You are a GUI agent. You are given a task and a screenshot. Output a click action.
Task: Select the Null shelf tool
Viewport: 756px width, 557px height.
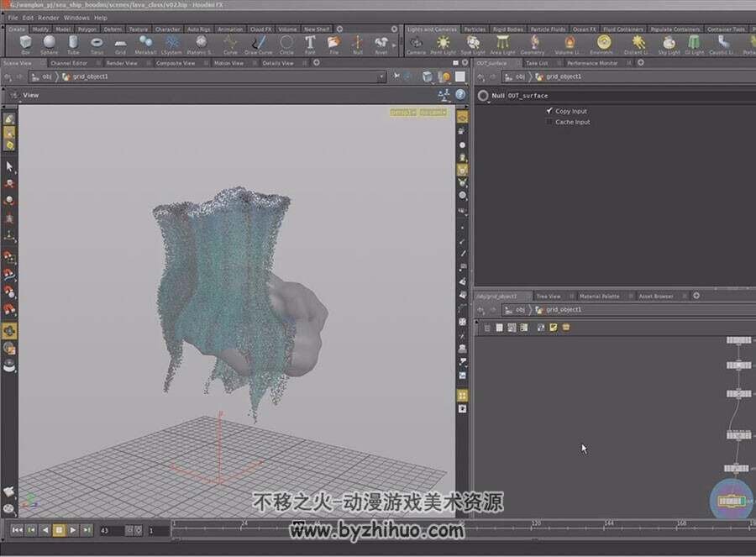(357, 45)
